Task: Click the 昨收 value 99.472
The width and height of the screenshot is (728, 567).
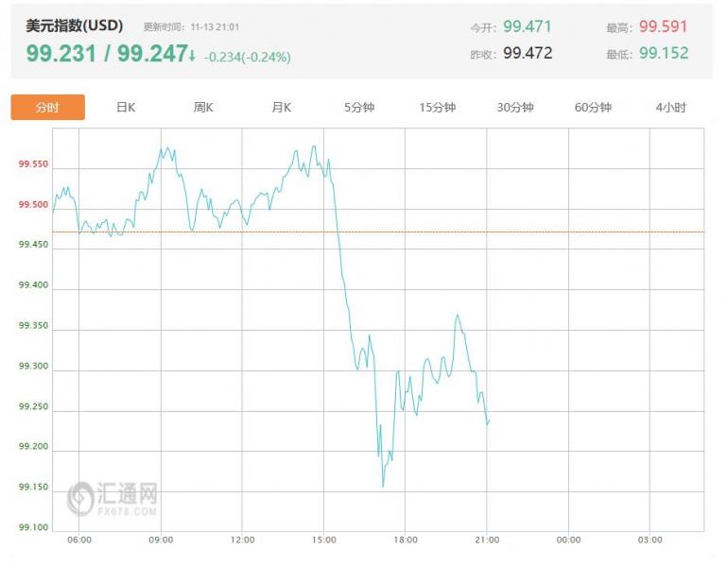Action: (x=527, y=53)
